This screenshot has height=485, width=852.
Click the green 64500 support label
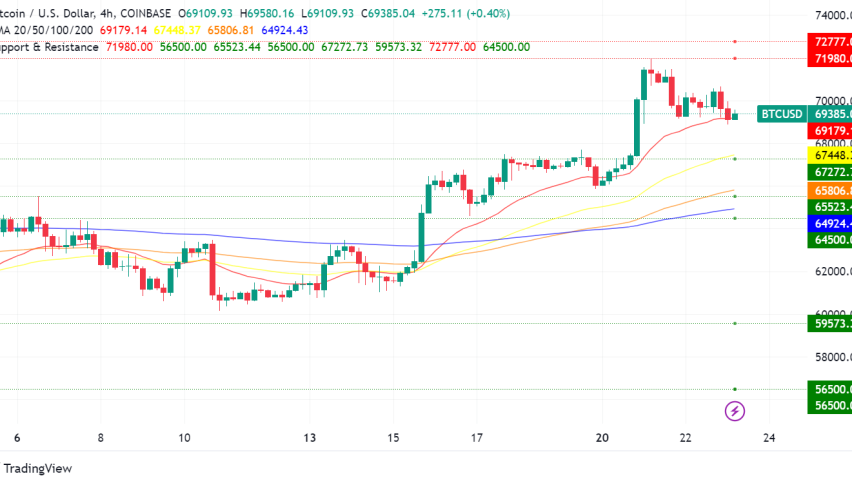click(x=830, y=240)
